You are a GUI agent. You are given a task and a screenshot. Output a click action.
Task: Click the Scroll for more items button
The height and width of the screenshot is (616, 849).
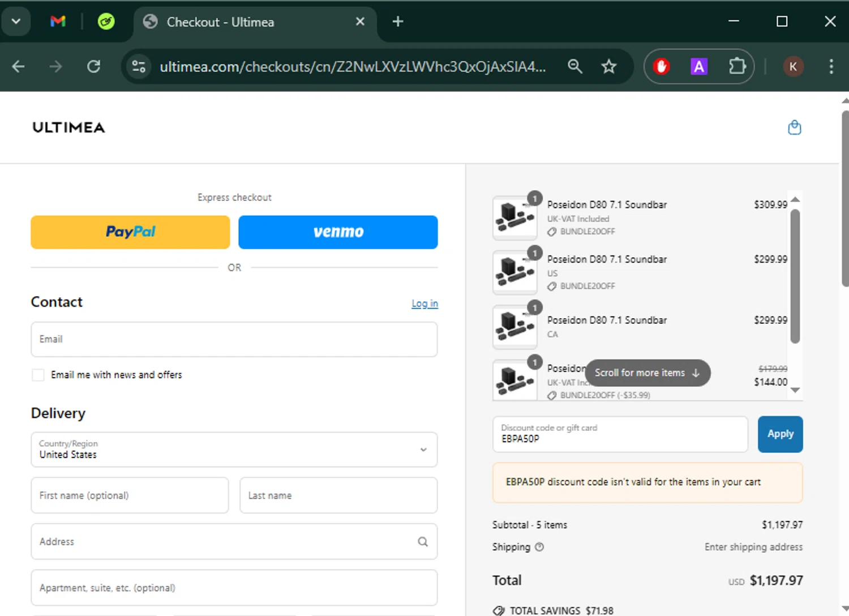[x=648, y=373]
